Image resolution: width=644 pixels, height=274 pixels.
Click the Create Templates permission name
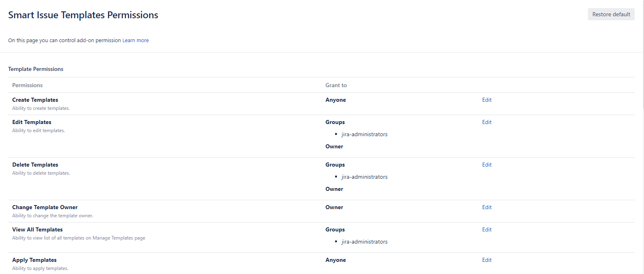coord(35,100)
